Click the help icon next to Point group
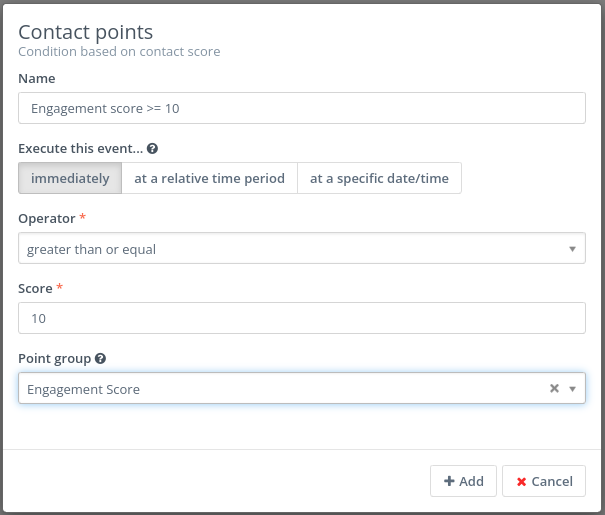 tap(101, 358)
